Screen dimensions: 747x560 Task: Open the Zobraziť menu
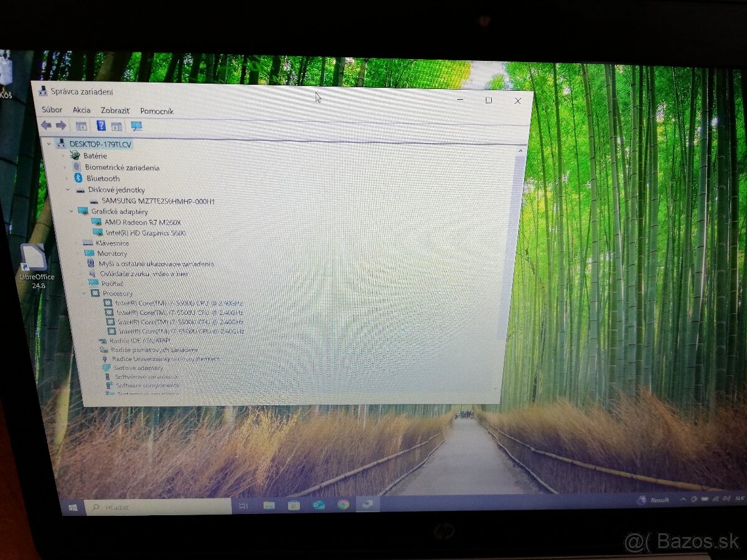coord(115,111)
